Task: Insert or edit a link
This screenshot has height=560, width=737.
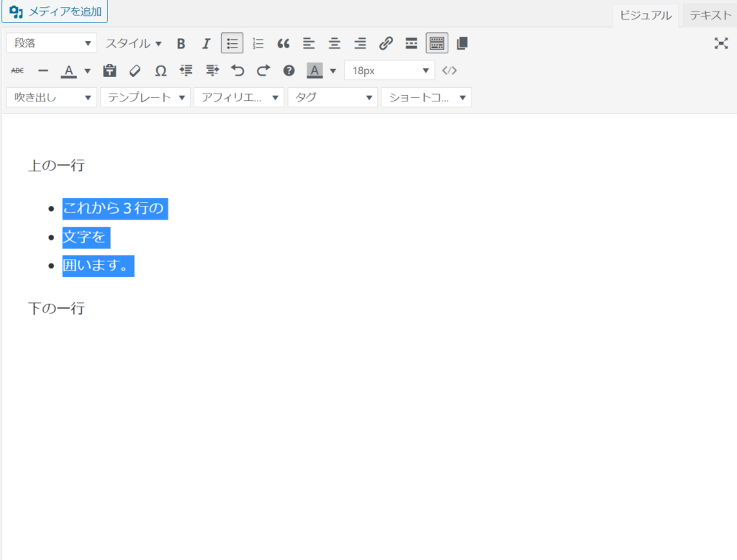Action: [386, 44]
